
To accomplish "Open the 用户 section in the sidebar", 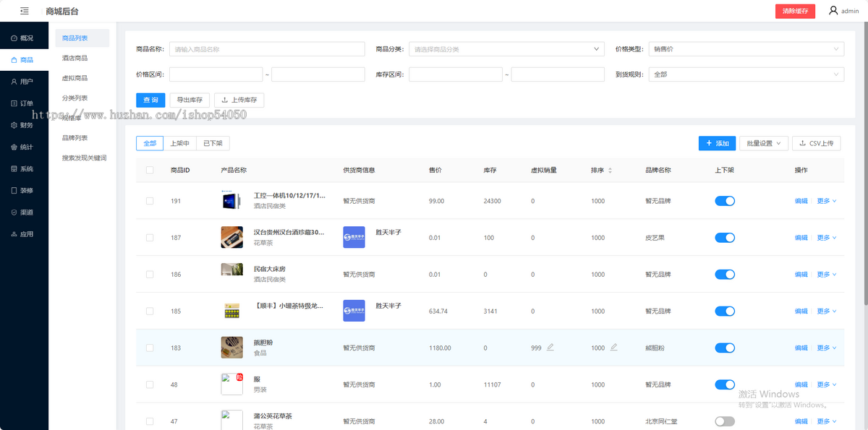I will pyautogui.click(x=24, y=81).
